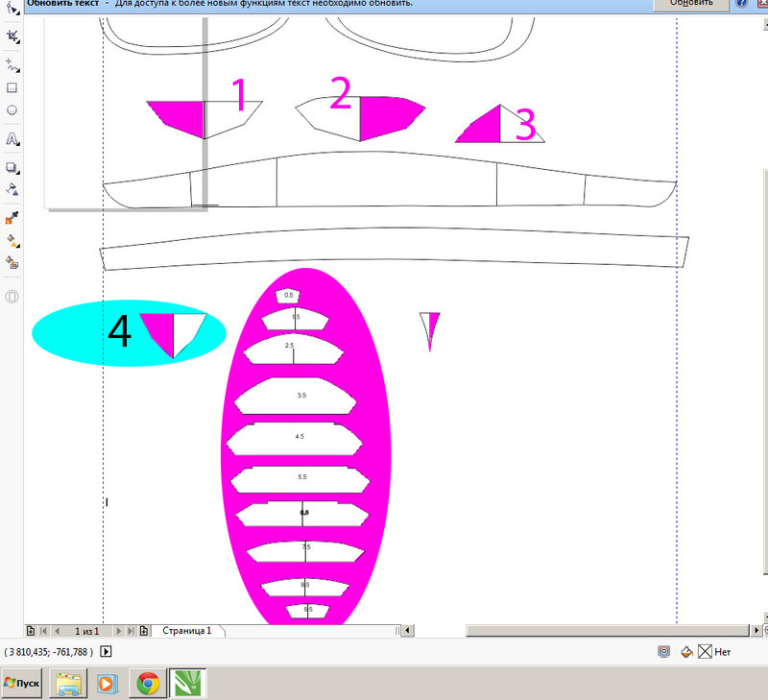The image size is (768, 700).
Task: Select the black number 4 label
Action: 119,331
